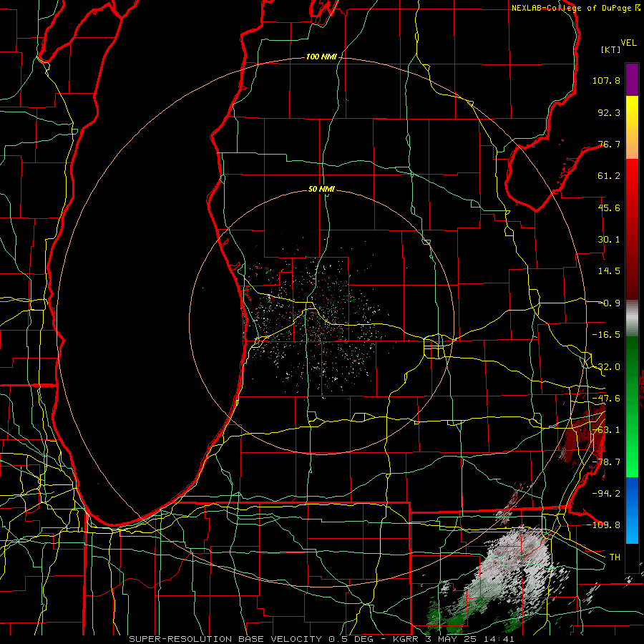Click the -47.6 velocity scale value
Image resolution: width=644 pixels, height=644 pixels.
pos(606,399)
